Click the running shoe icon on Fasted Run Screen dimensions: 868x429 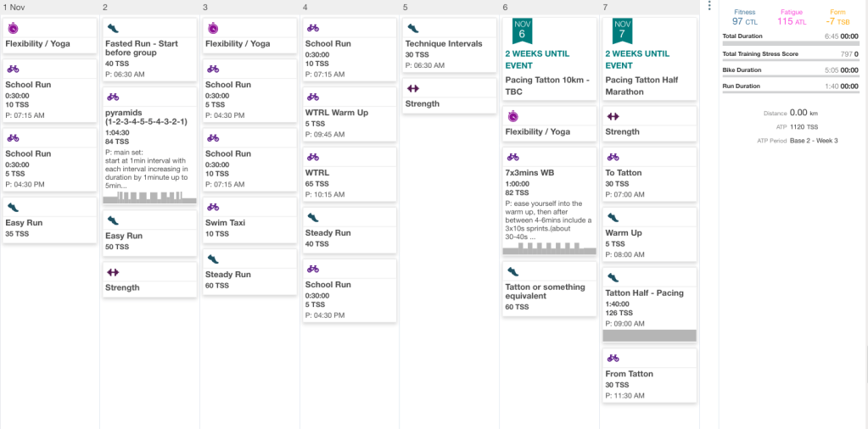(x=113, y=28)
